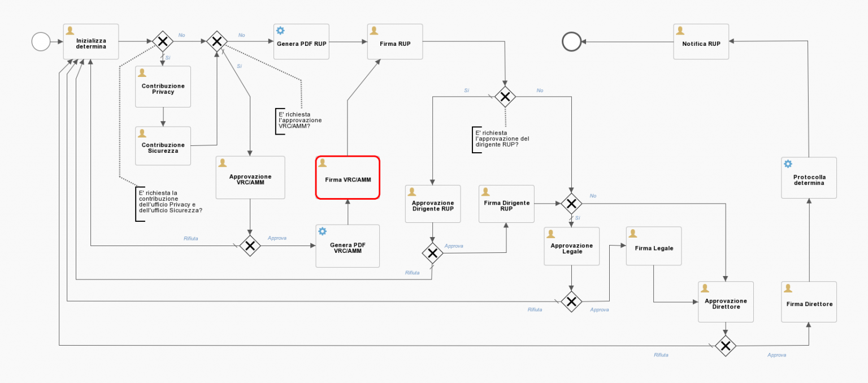Image resolution: width=868 pixels, height=383 pixels.
Task: Click 'Rifiuta' label left of Direttore approval gateway
Action: coord(661,355)
